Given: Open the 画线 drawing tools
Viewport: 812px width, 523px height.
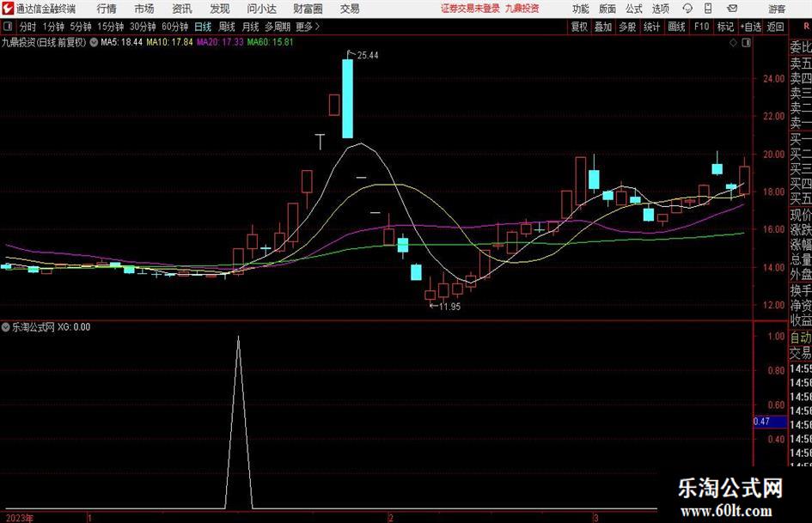Looking at the screenshot, I should (676, 27).
